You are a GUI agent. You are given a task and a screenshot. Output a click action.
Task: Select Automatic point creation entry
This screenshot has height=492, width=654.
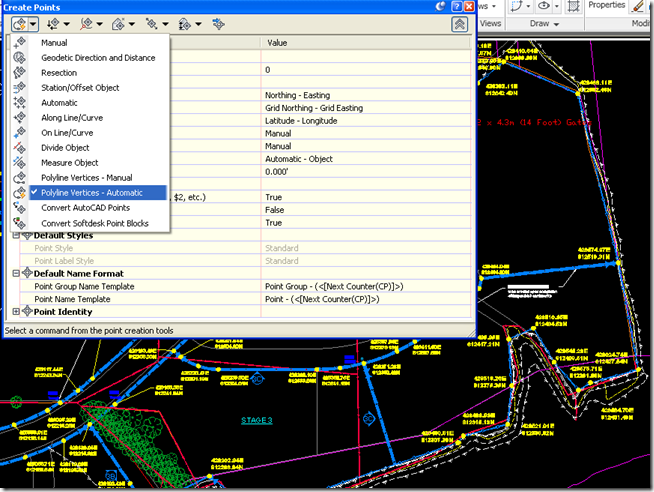pyautogui.click(x=59, y=103)
